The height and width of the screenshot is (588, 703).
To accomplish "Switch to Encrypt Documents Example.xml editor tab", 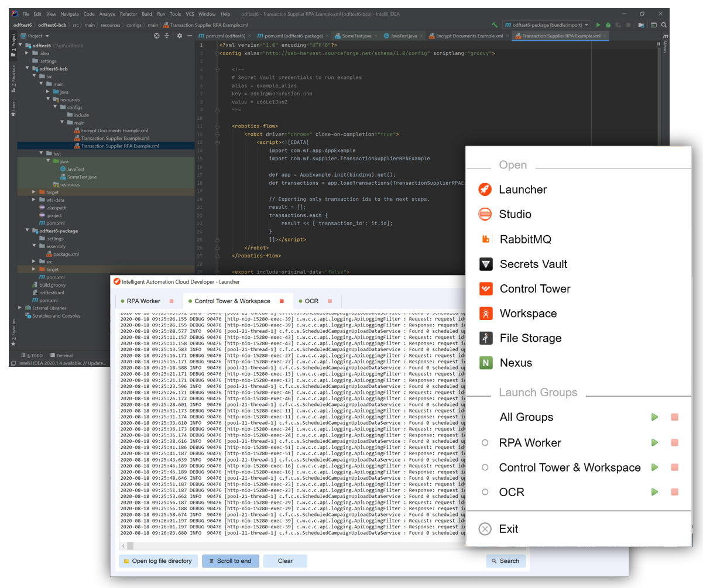I will 468,36.
